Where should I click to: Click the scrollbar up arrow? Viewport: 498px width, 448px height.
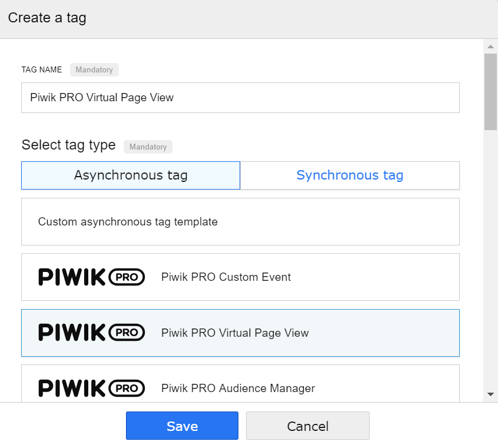(x=490, y=47)
